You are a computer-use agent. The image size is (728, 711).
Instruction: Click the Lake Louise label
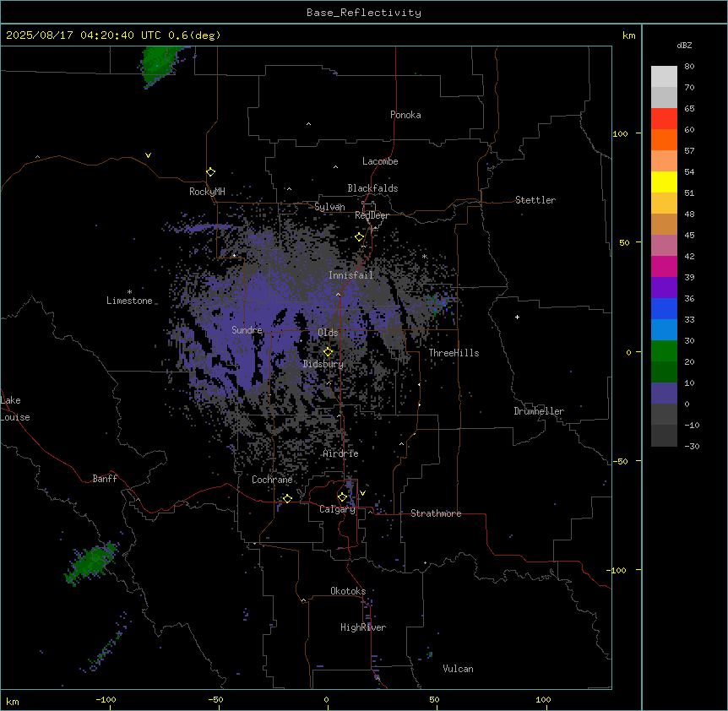pos(15,409)
